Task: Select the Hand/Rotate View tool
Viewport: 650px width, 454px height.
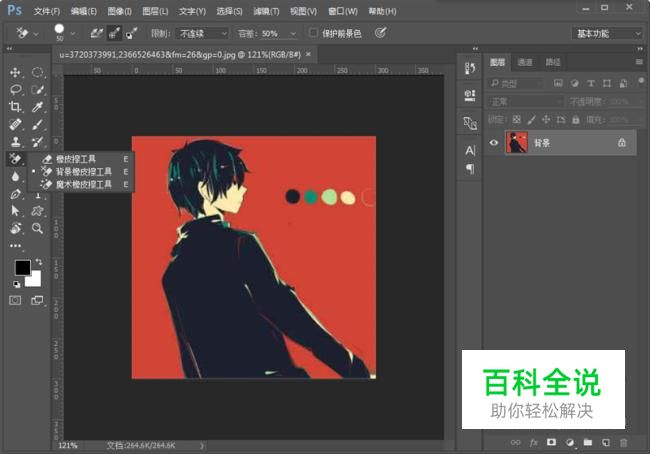Action: click(15, 228)
